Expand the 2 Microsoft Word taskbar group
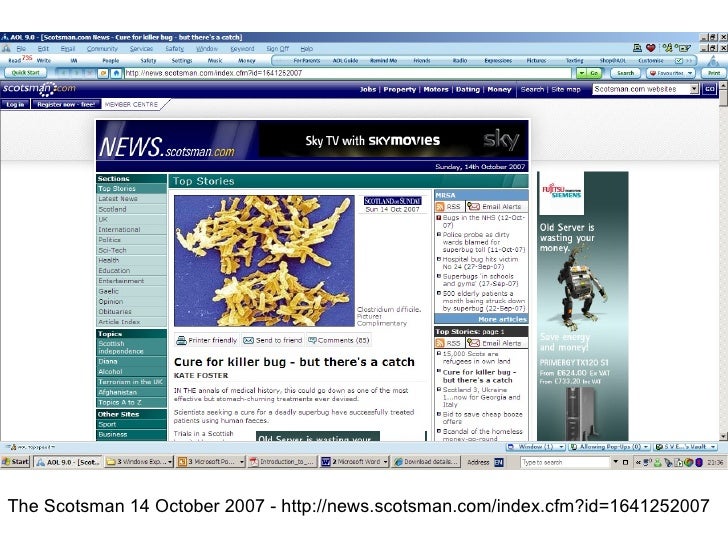728x546 pixels. pyautogui.click(x=355, y=462)
